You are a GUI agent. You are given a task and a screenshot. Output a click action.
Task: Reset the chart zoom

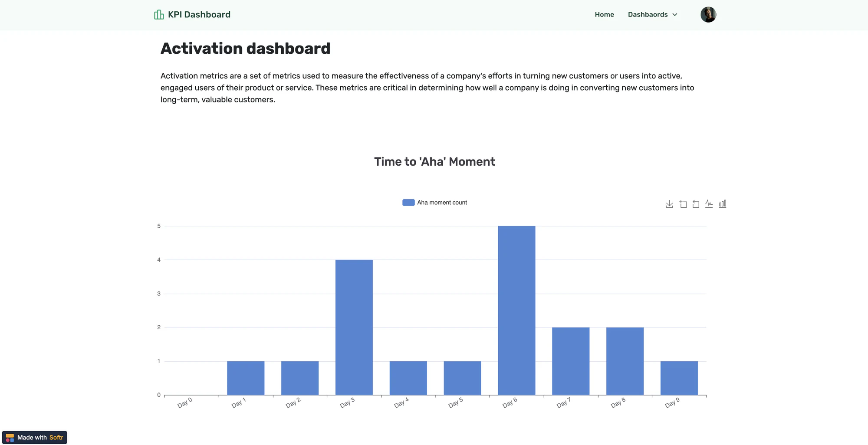coord(696,204)
